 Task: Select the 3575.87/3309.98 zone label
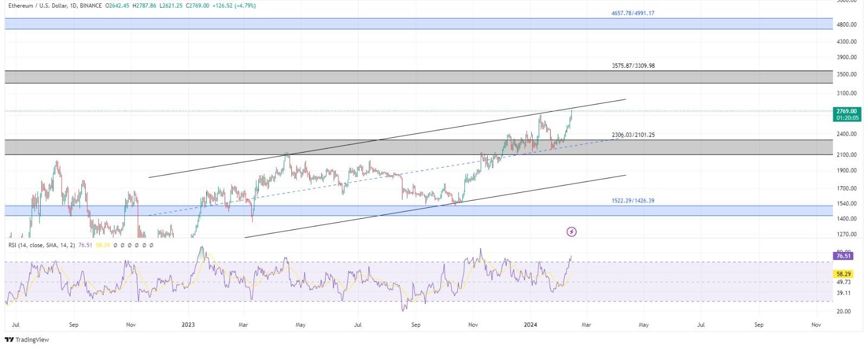[x=633, y=66]
